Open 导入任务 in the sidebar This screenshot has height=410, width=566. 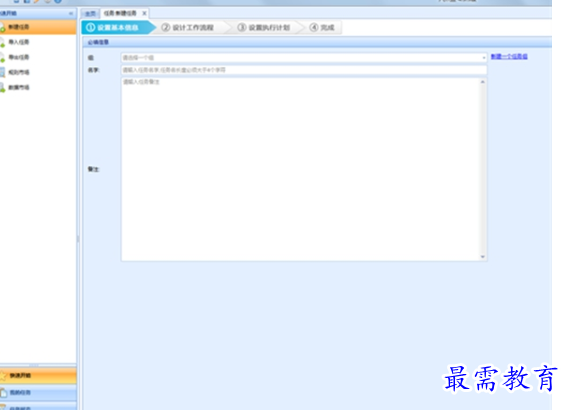point(19,42)
